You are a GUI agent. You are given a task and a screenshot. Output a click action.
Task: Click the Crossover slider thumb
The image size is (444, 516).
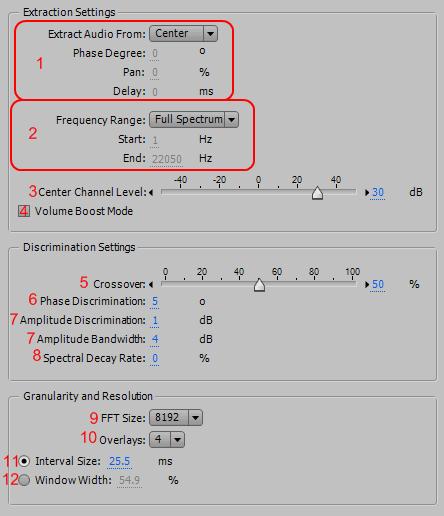point(259,285)
